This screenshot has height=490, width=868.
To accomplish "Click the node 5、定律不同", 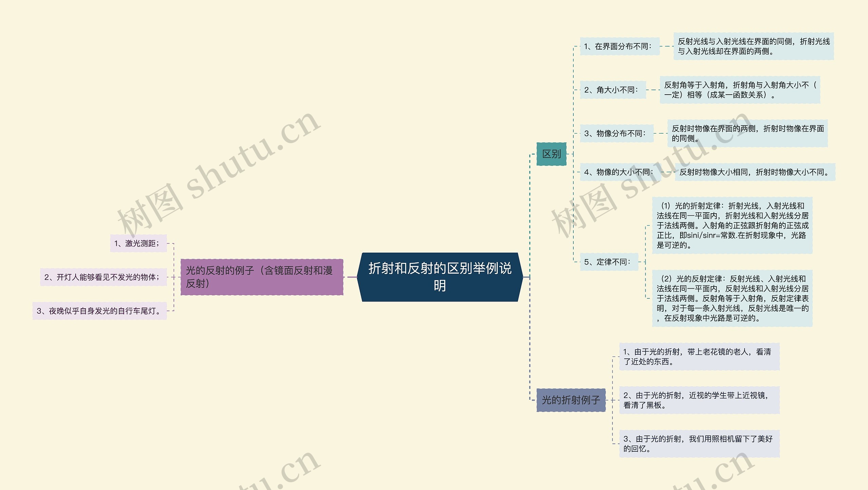I will tap(609, 262).
